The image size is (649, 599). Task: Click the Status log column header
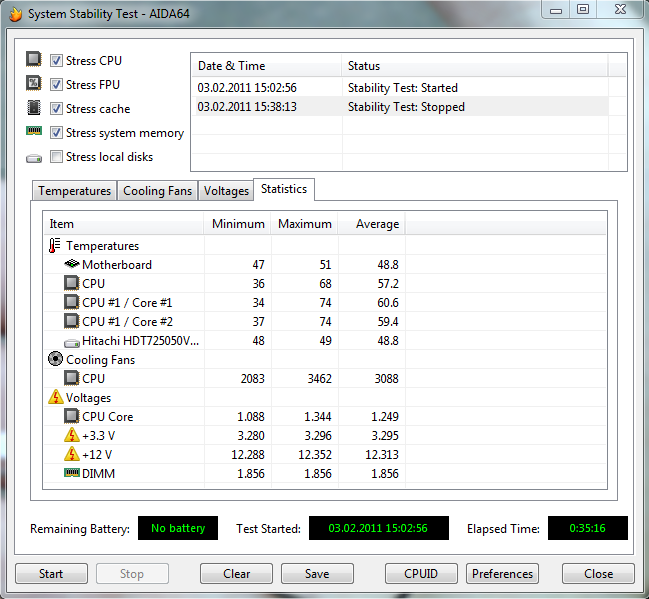[475, 66]
